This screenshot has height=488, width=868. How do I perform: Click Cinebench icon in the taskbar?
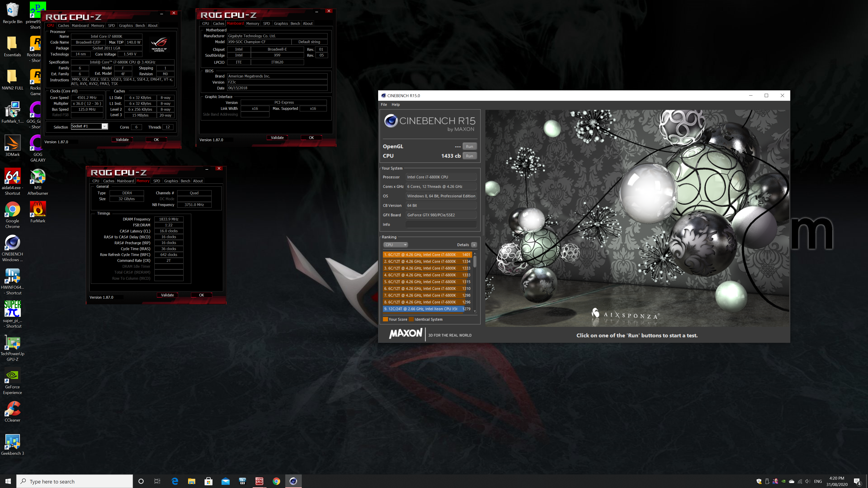click(x=293, y=481)
